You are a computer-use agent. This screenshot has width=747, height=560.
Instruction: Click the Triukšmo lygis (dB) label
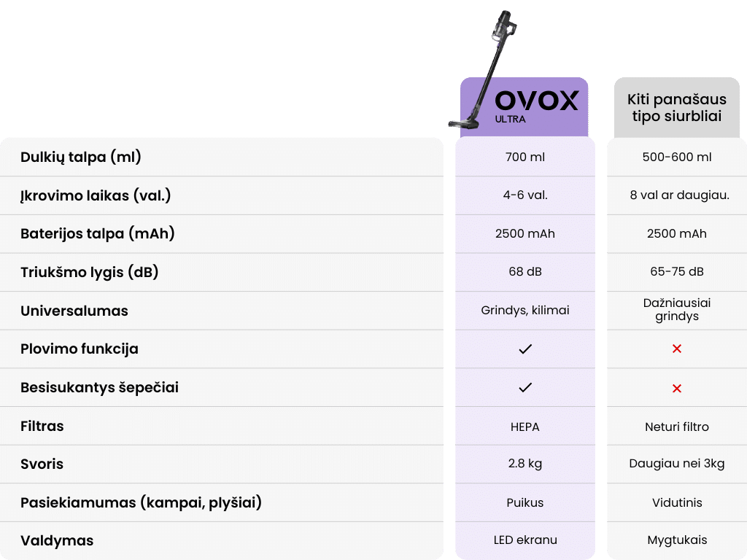(x=89, y=272)
